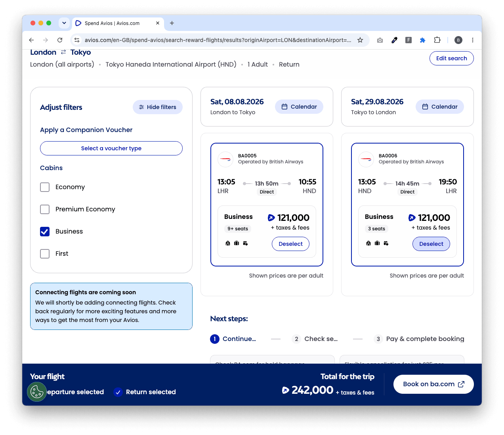Click Sat, 08.08.2026 date heading
This screenshot has height=435, width=504.
click(x=237, y=102)
